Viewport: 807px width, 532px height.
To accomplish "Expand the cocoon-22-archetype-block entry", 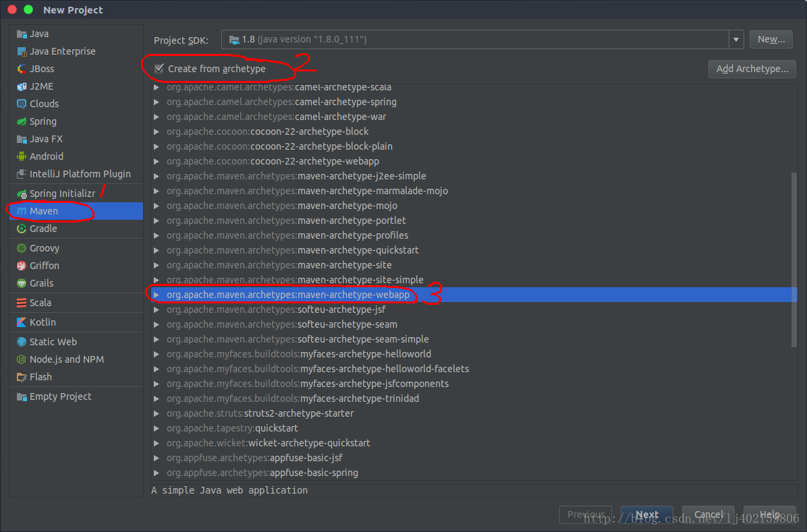I will point(156,131).
